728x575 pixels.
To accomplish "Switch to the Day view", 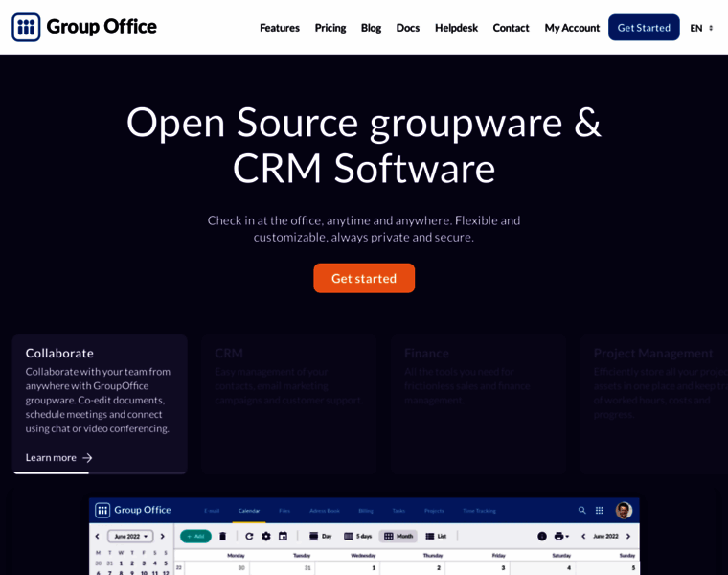I will point(320,536).
